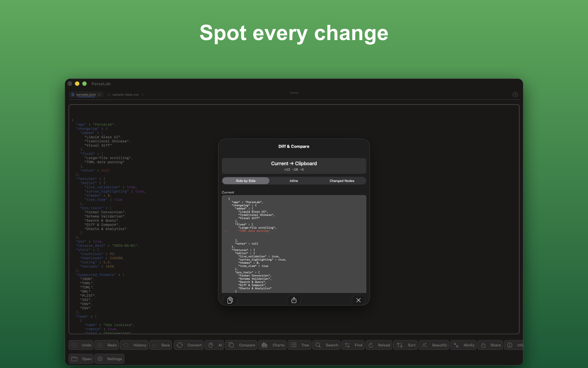Image resolution: width=588 pixels, height=368 pixels.
Task: Copy diff via clipboard icon in dialog
Action: pyautogui.click(x=230, y=300)
